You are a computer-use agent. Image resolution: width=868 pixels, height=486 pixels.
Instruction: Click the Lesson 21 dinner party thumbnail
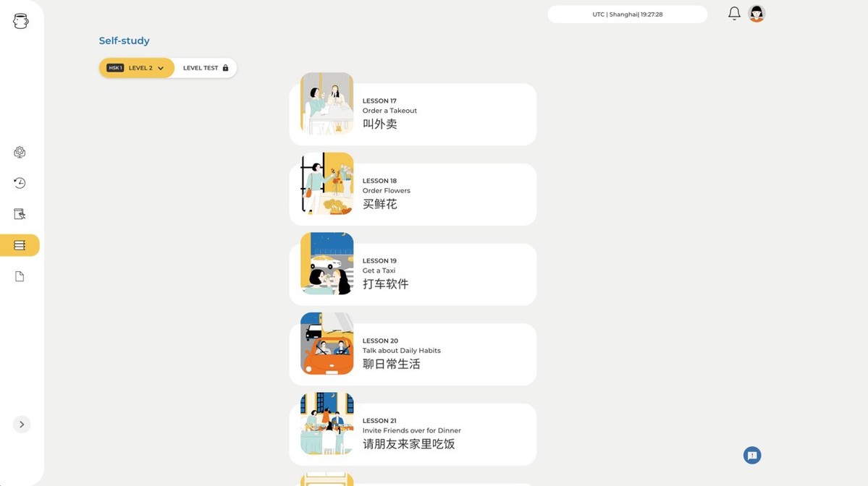[x=326, y=424]
